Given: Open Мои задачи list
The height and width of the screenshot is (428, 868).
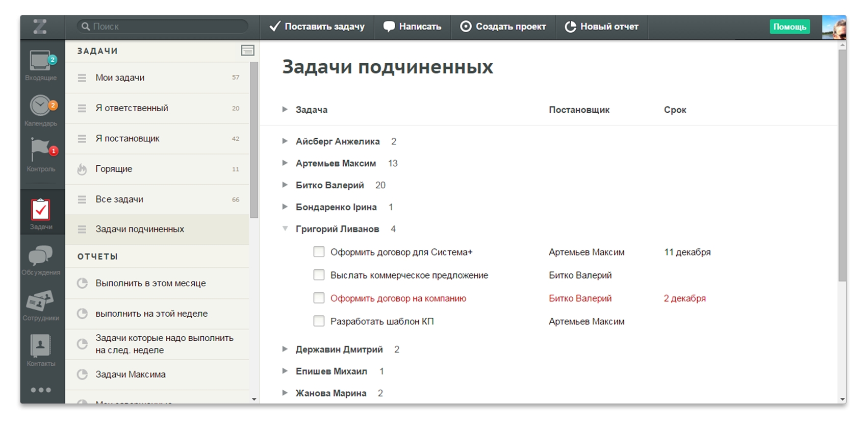Looking at the screenshot, I should click(157, 78).
